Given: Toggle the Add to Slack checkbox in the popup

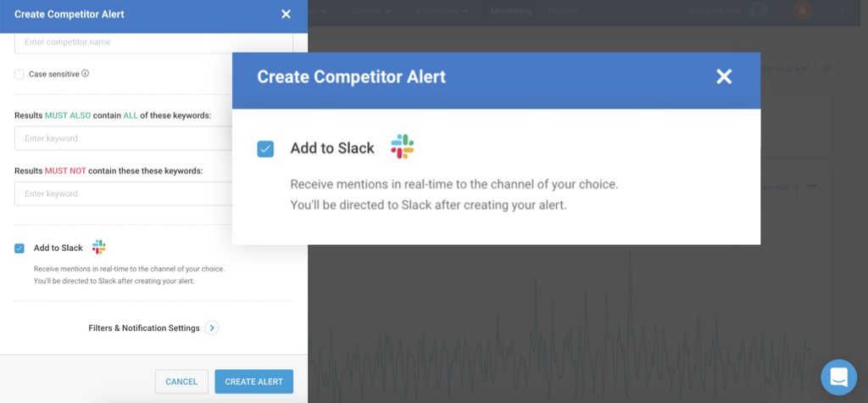Looking at the screenshot, I should click(x=266, y=148).
